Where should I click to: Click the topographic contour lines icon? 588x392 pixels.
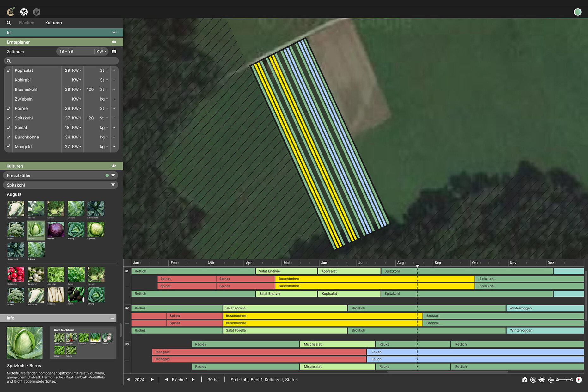tap(533, 380)
